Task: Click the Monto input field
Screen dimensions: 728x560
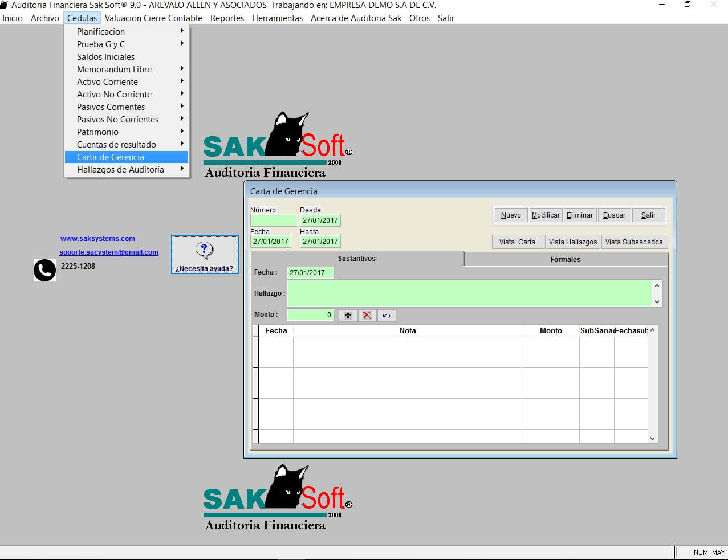Action: [310, 315]
